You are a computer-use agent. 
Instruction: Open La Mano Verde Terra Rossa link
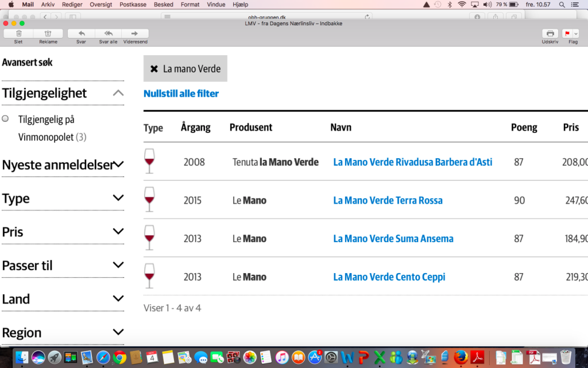click(388, 201)
